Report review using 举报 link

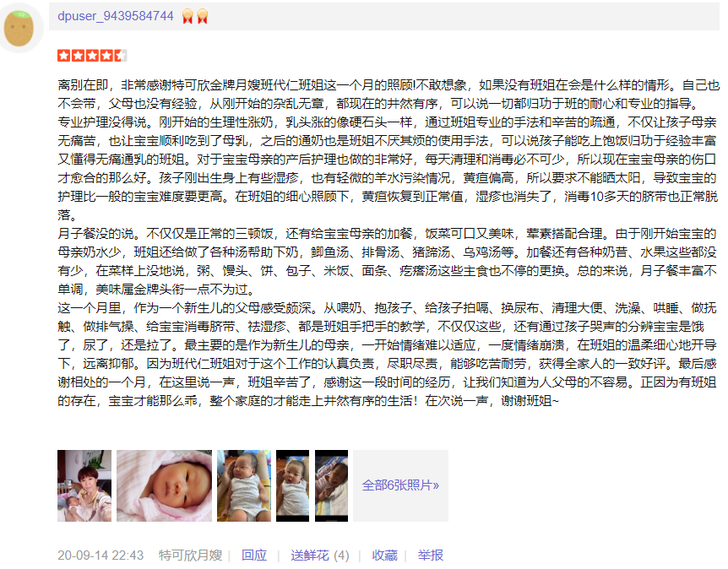tap(431, 555)
